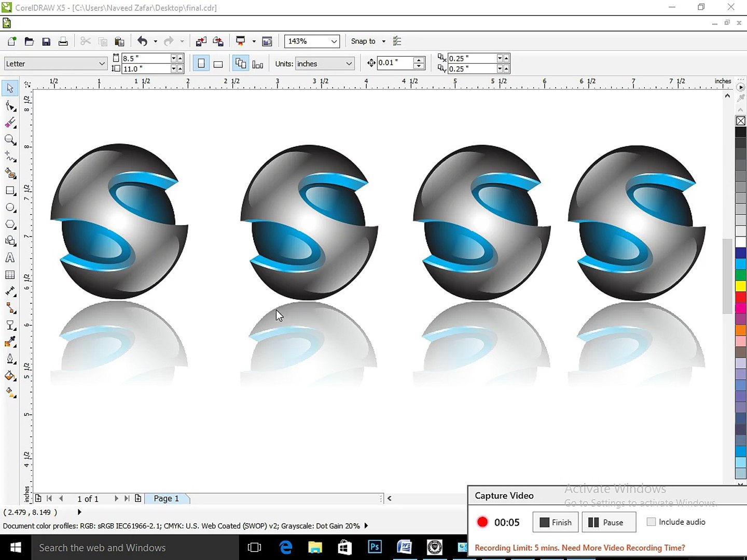Pick the yellow color swatch in palette

[740, 286]
